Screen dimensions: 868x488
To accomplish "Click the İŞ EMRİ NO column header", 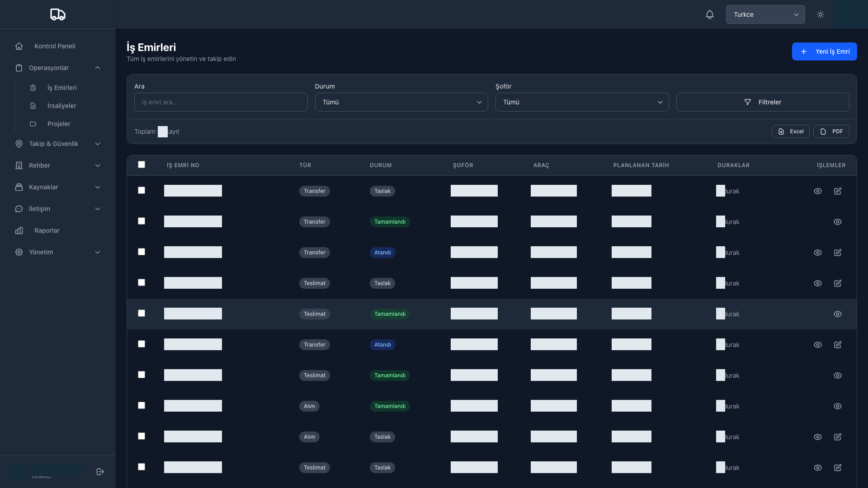I will tap(183, 165).
